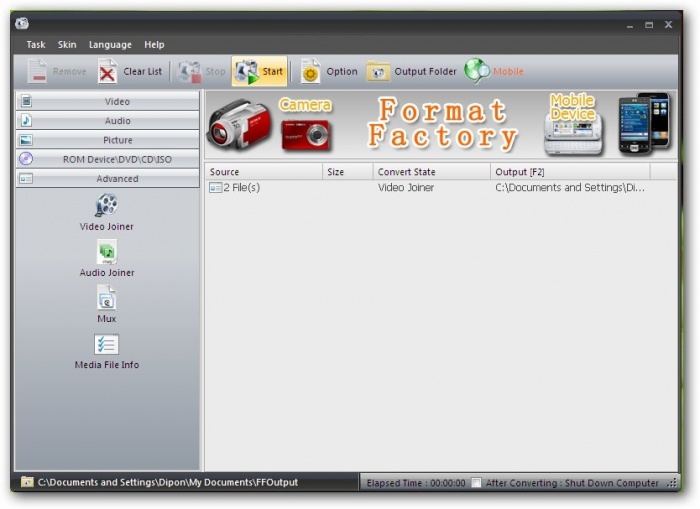Click the Mobile Device label in banner
Image resolution: width=700 pixels, height=509 pixels.
(572, 107)
